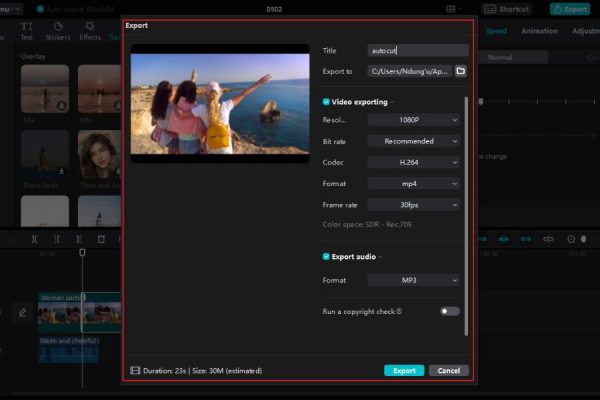Expand the Bit rate Recommended dropdown
Screen dimensions: 600x400
click(x=413, y=141)
